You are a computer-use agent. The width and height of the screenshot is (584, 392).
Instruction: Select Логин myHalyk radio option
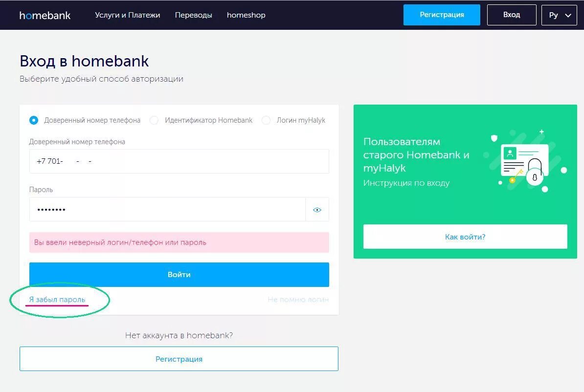266,120
